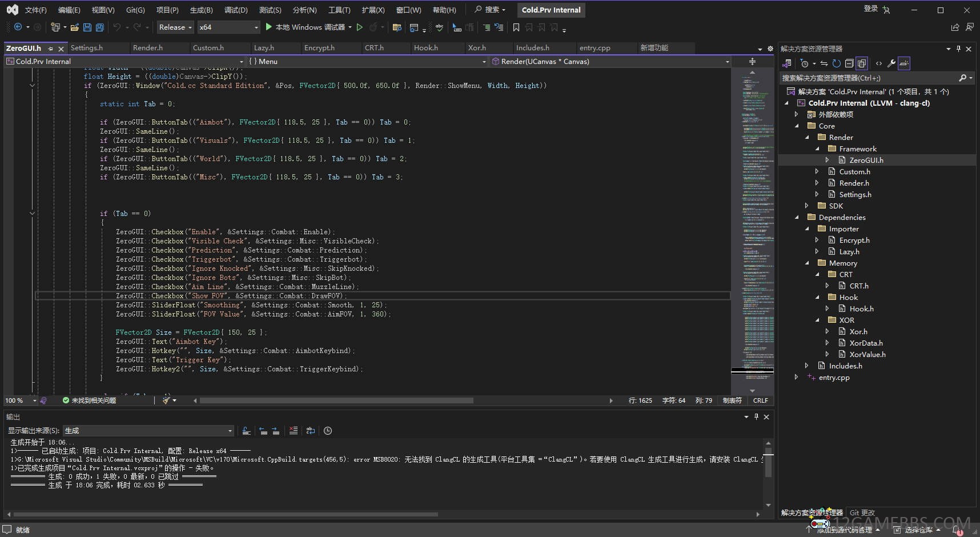Click the 搜索 search button in title bar
The image size is (980, 537).
[x=490, y=10]
